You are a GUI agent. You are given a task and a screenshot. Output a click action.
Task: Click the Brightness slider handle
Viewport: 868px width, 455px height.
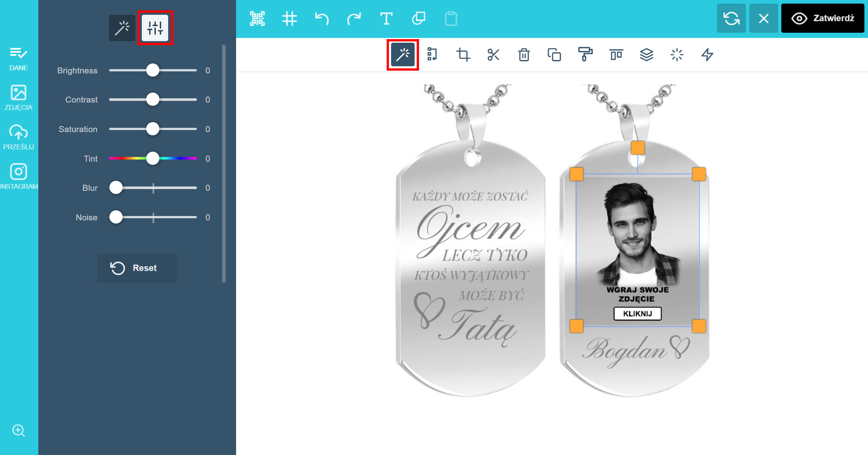click(x=153, y=70)
